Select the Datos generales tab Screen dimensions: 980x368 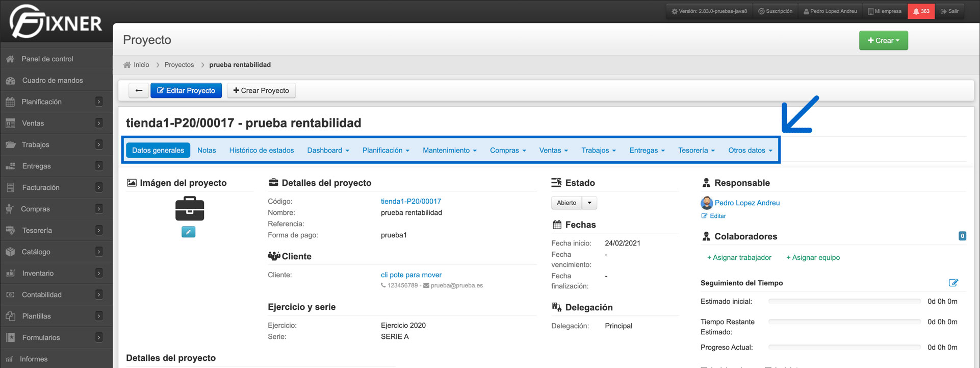[x=158, y=151]
